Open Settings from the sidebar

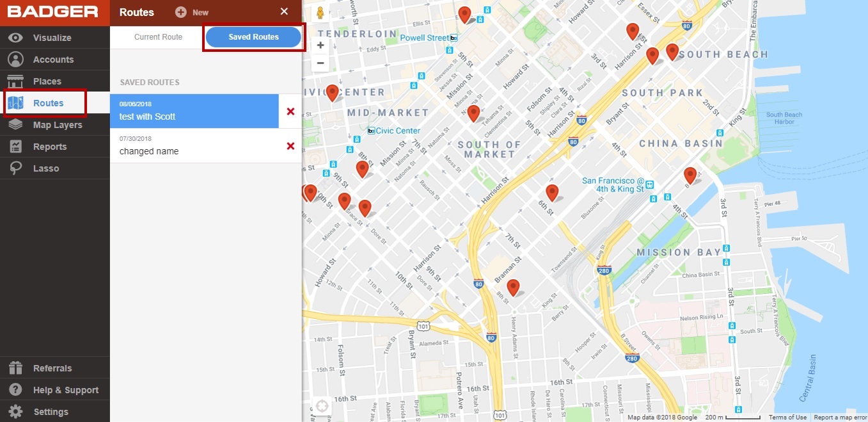click(55, 412)
